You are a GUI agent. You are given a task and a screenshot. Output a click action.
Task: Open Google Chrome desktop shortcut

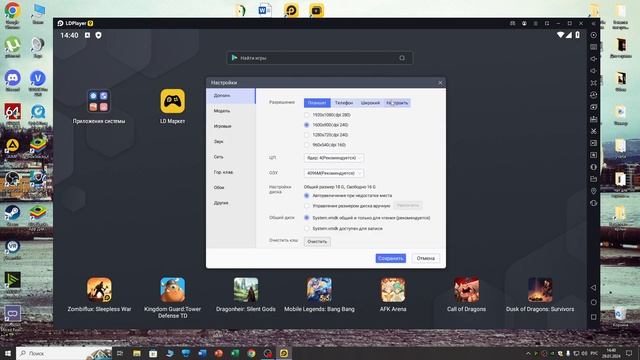click(x=13, y=15)
